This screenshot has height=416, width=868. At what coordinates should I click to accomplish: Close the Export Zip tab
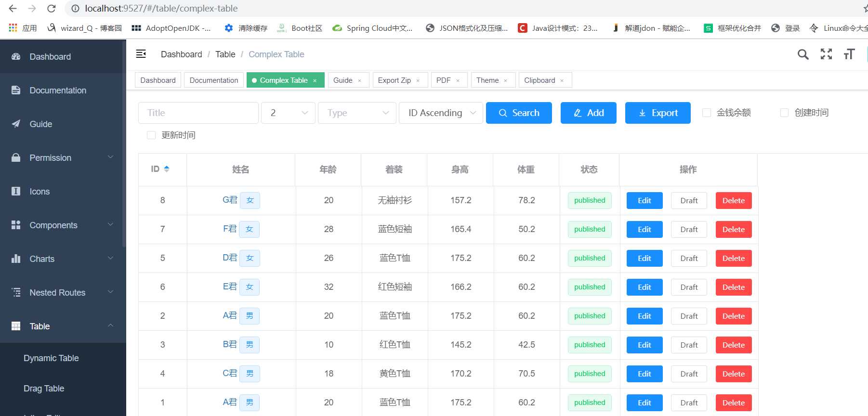point(418,80)
